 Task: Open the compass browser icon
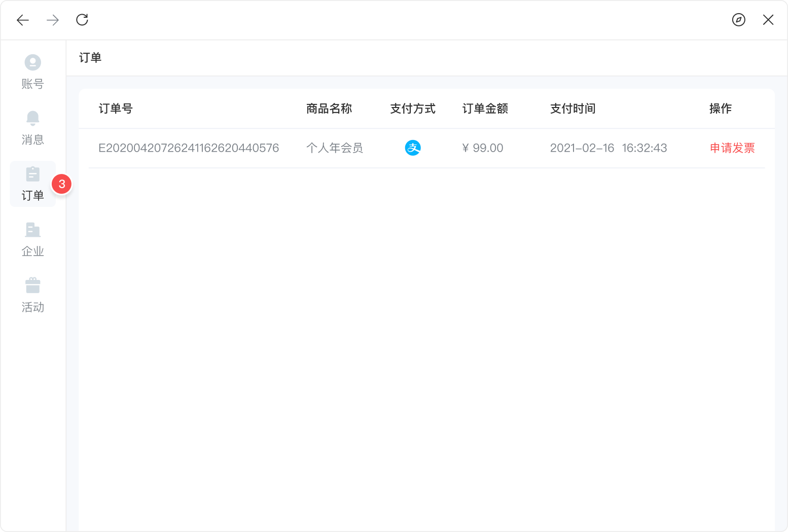click(738, 20)
